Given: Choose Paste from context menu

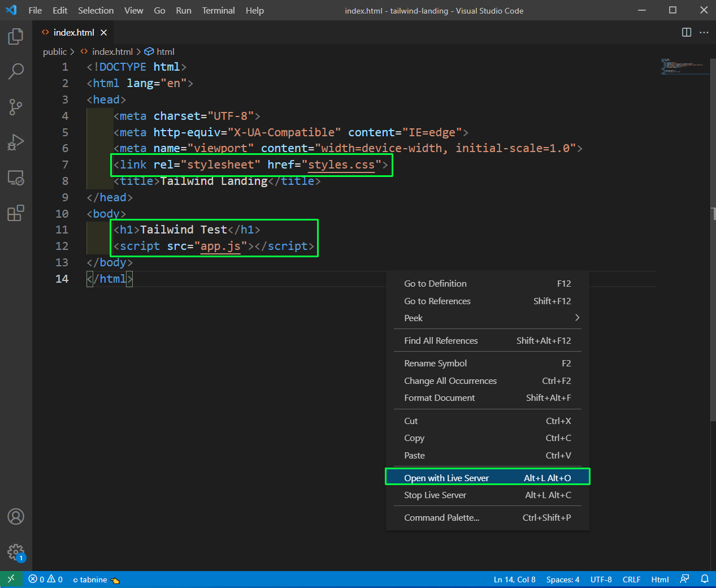Looking at the screenshot, I should click(487, 455).
